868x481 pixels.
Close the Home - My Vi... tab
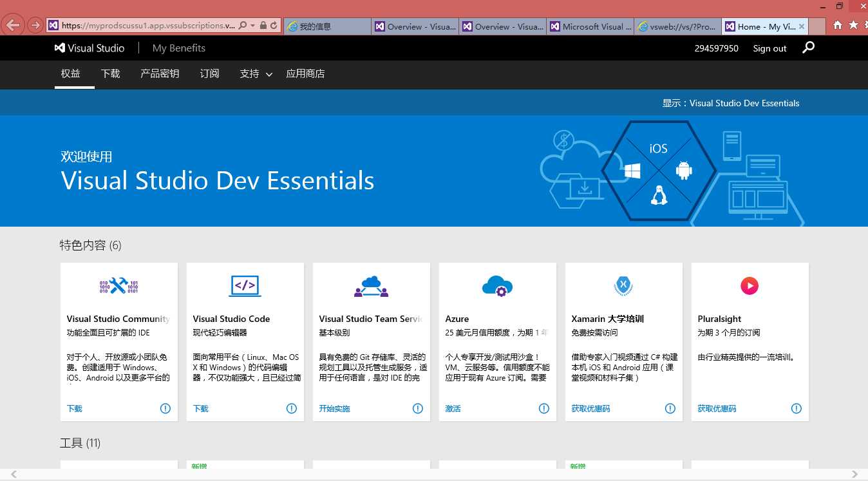(802, 26)
